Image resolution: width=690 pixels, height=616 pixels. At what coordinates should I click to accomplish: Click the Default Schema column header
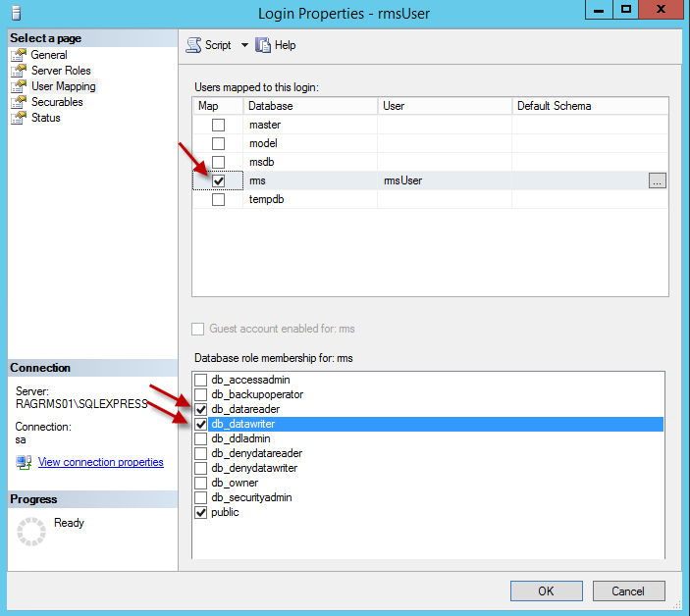click(590, 106)
